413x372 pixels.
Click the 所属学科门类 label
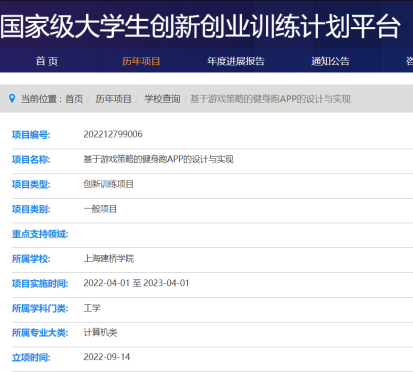(x=40, y=308)
